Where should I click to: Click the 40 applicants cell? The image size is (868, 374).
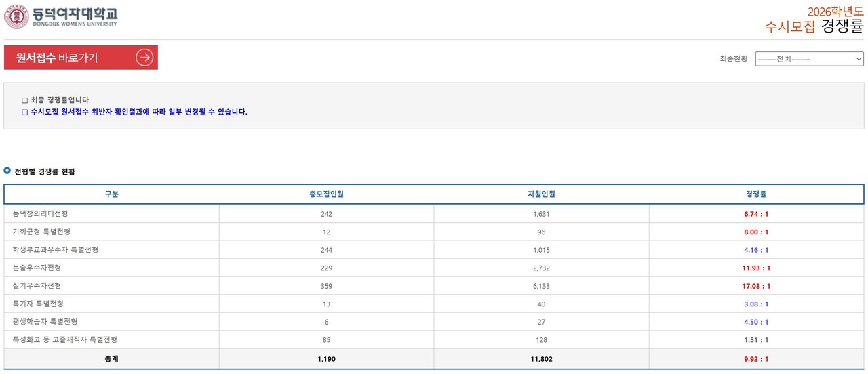(x=541, y=304)
